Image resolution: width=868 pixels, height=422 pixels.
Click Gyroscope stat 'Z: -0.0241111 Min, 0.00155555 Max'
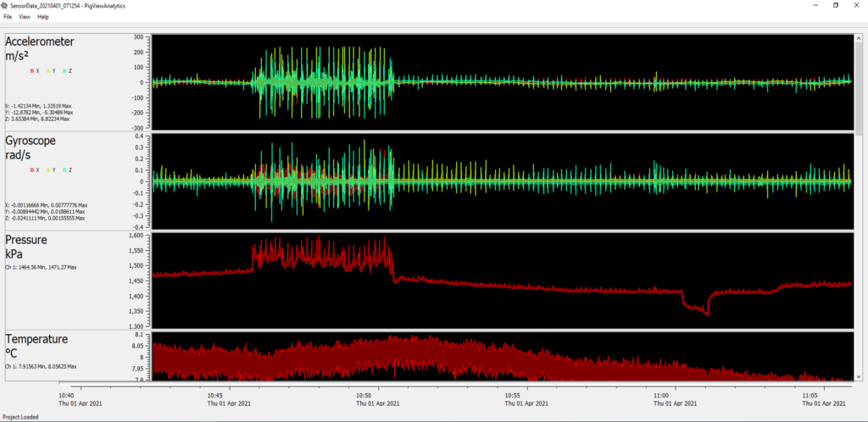(45, 218)
